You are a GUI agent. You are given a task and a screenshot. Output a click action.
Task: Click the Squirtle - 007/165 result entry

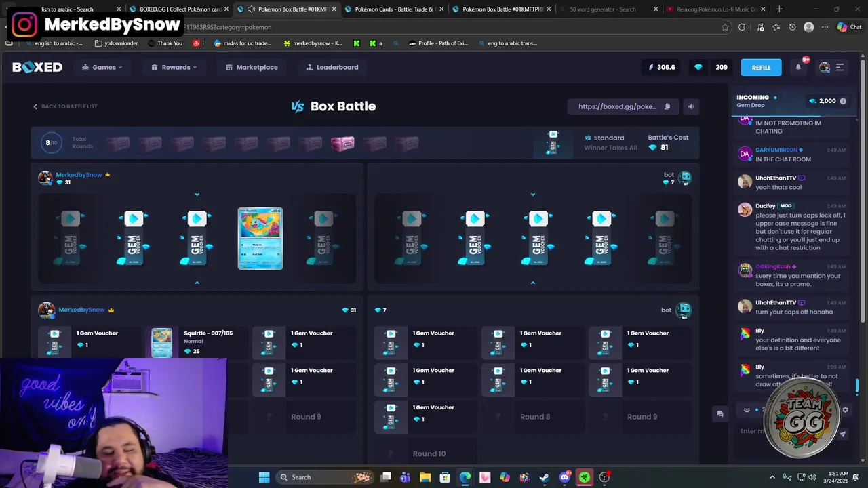195,342
